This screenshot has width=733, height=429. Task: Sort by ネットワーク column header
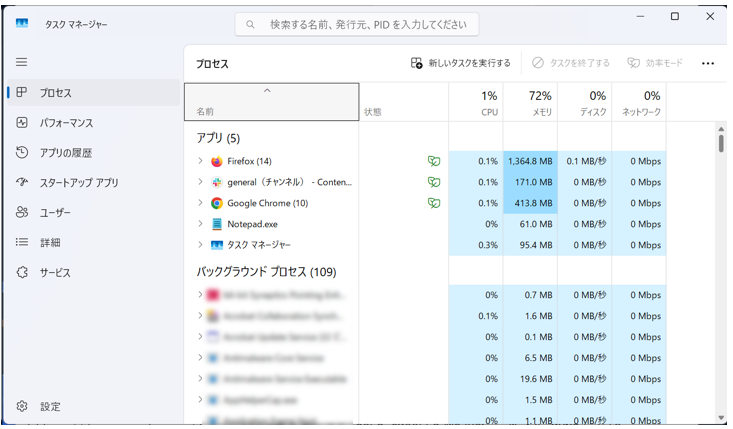639,102
